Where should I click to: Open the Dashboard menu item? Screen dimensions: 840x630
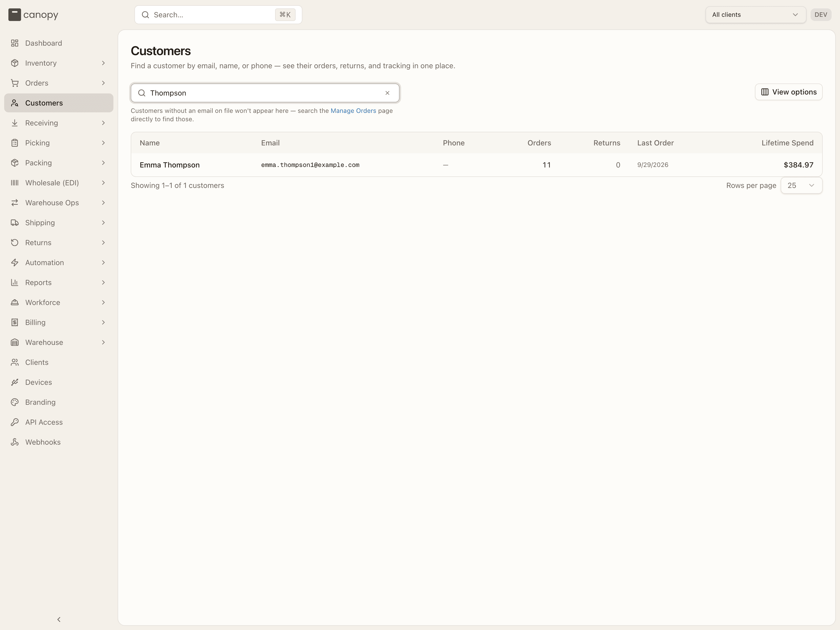[59, 43]
